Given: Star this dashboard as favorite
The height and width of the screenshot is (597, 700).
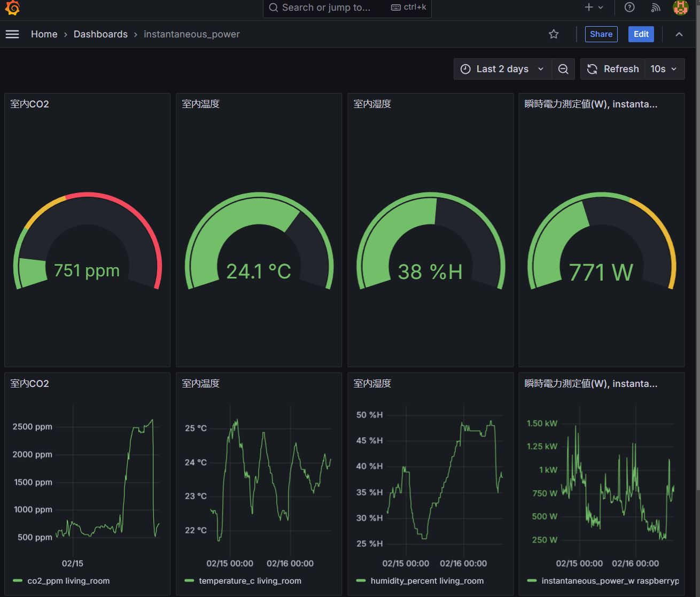Looking at the screenshot, I should click(x=554, y=34).
